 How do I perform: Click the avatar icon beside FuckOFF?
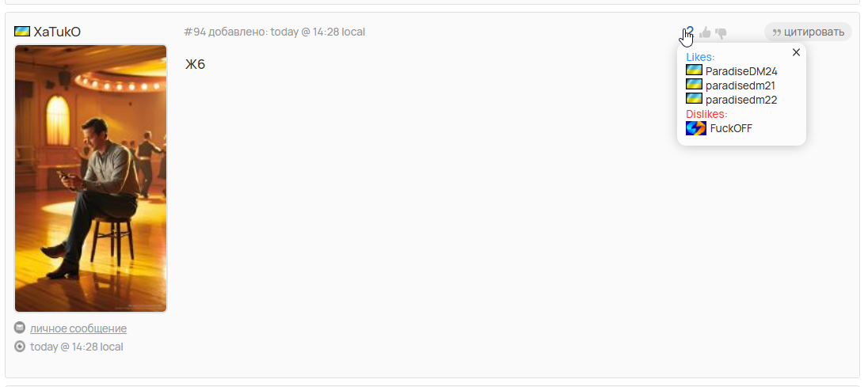[696, 128]
